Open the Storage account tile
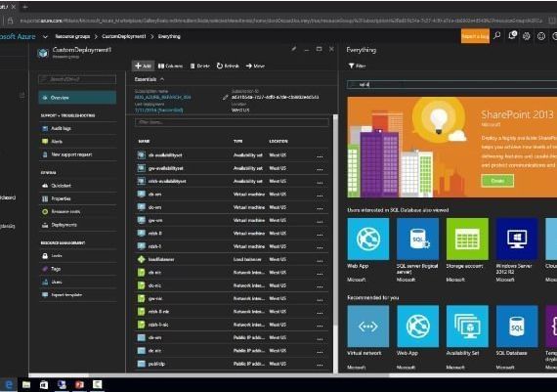This screenshot has width=557, height=392. (467, 239)
